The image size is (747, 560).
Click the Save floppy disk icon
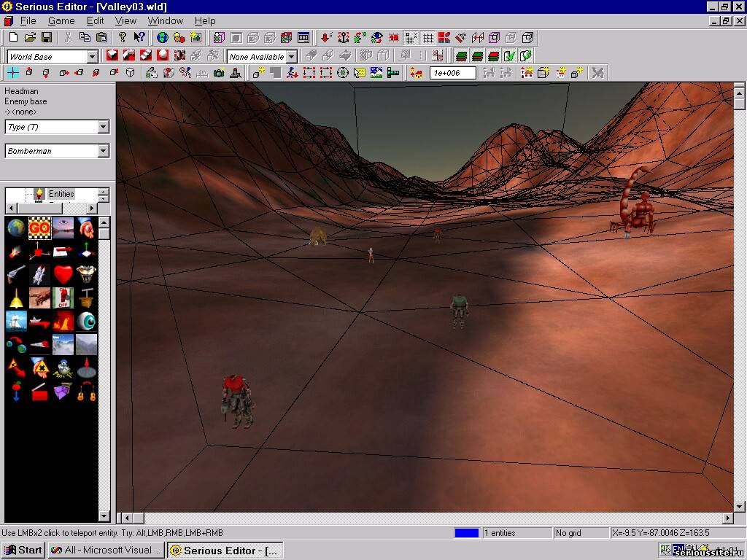(x=46, y=38)
